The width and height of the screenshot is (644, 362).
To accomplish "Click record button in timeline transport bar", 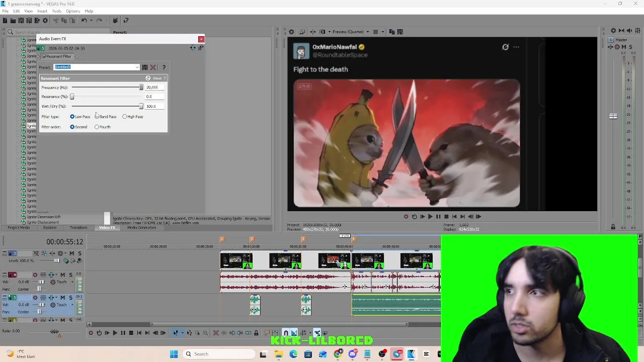I will coord(91,333).
